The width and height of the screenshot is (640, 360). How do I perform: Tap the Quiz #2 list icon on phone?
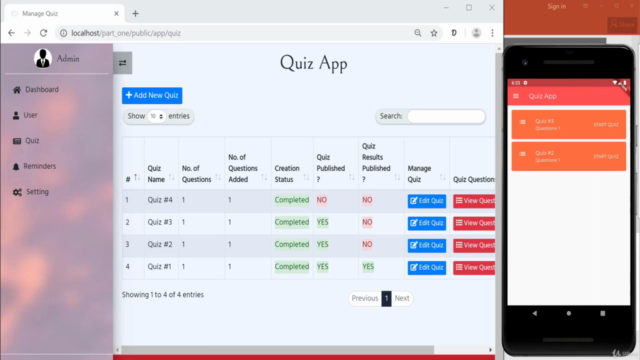click(522, 154)
